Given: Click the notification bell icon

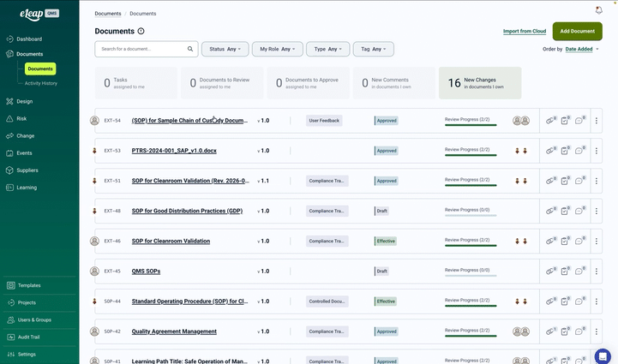Looking at the screenshot, I should [x=598, y=10].
